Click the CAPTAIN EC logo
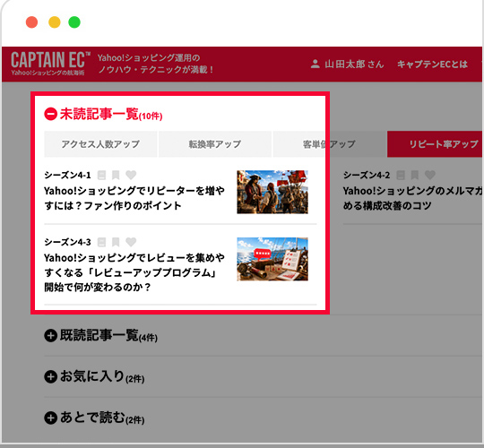484x448 pixels. click(x=50, y=64)
